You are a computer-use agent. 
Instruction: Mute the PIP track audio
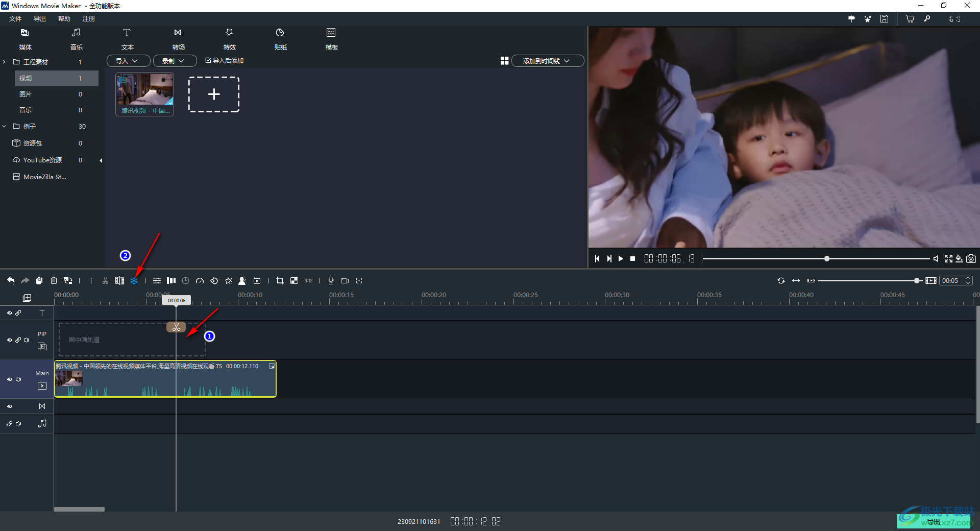pyautogui.click(x=27, y=340)
